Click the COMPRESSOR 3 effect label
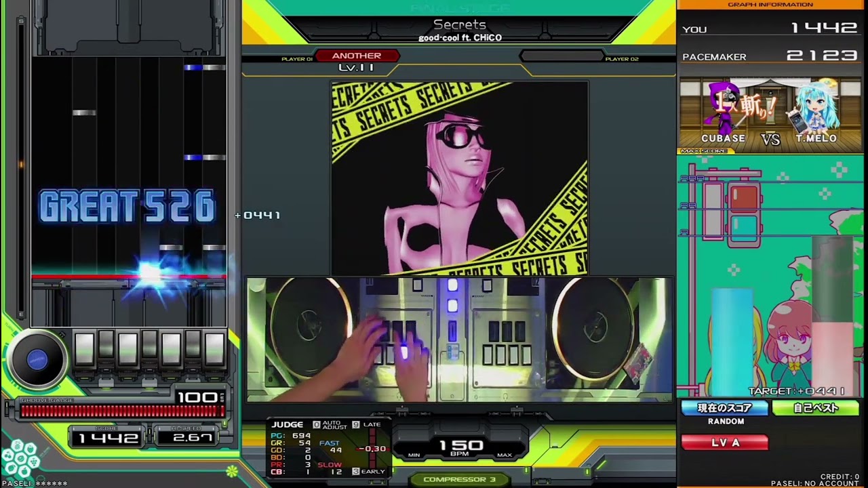Viewport: 868px width, 488px height. (x=459, y=479)
